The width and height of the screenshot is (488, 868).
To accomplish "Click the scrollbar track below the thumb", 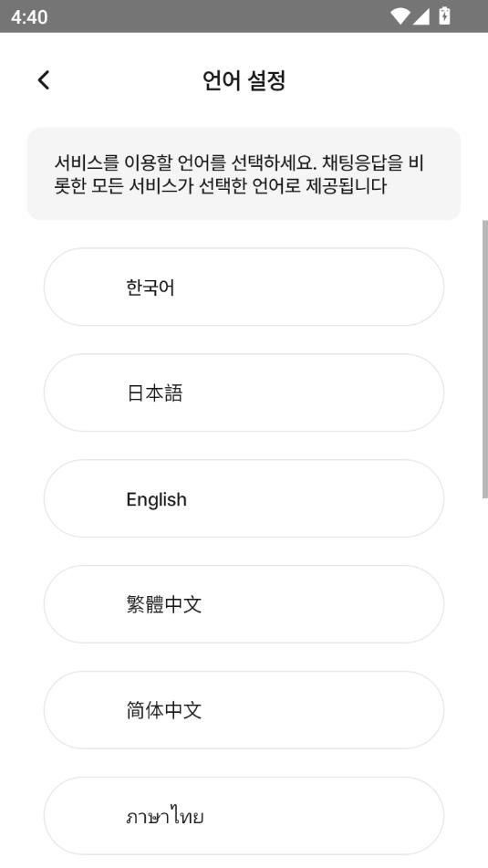I will pos(485,683).
